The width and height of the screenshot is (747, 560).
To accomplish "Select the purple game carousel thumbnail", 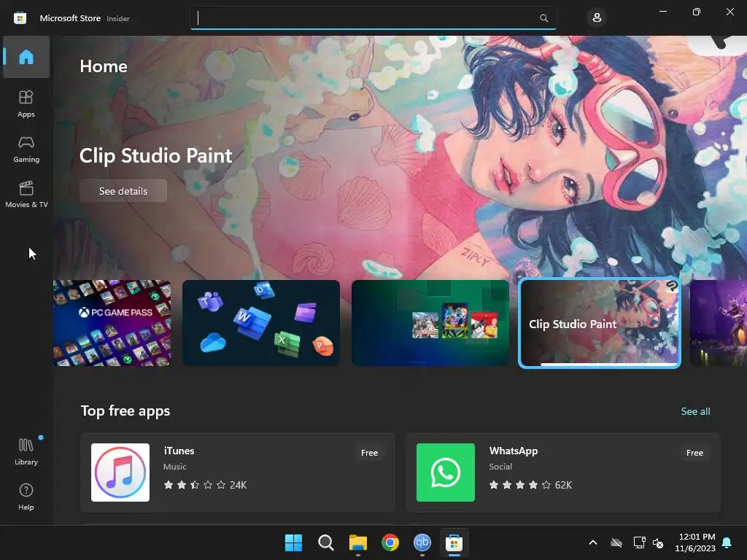I will pyautogui.click(x=719, y=323).
